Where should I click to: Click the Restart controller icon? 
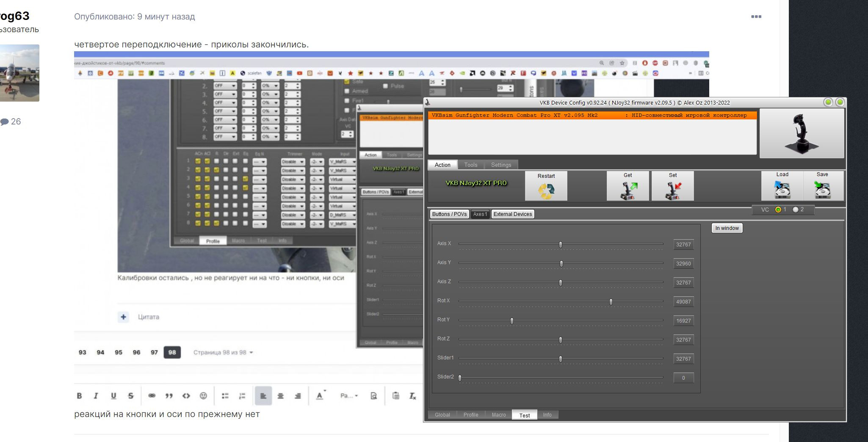coord(546,191)
